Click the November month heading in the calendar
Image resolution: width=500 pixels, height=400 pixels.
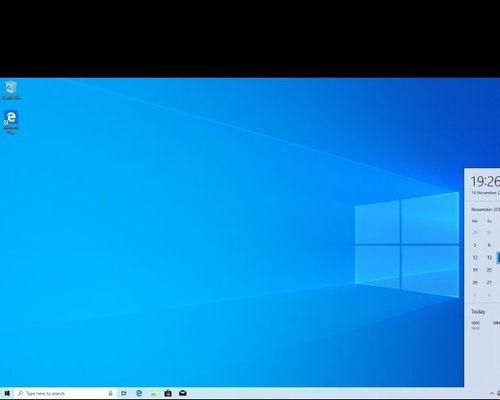(485, 209)
